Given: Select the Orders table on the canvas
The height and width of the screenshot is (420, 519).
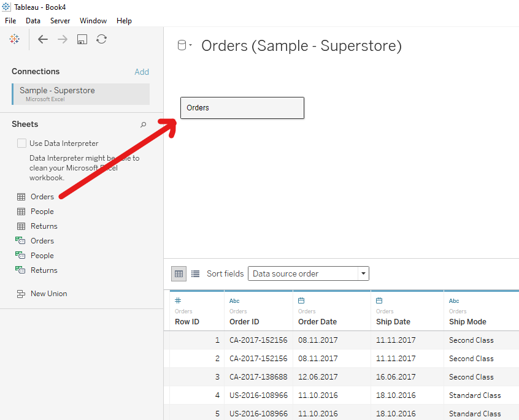Looking at the screenshot, I should coord(242,108).
